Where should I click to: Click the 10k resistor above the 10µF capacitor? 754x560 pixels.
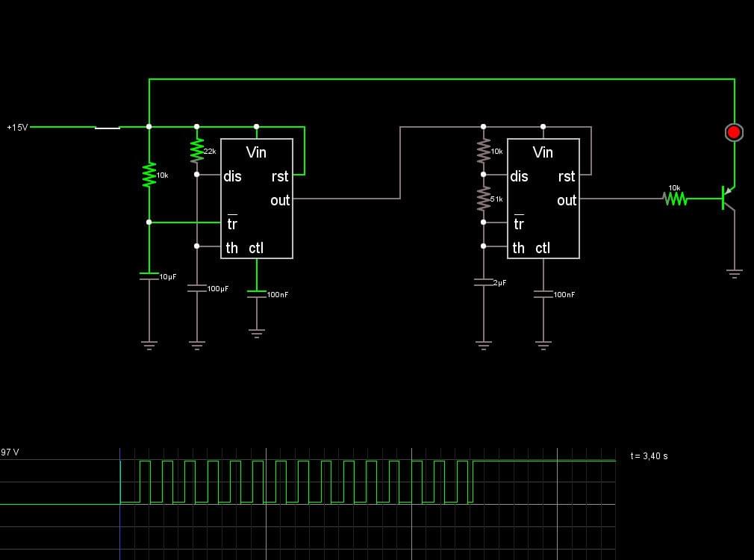click(x=149, y=175)
